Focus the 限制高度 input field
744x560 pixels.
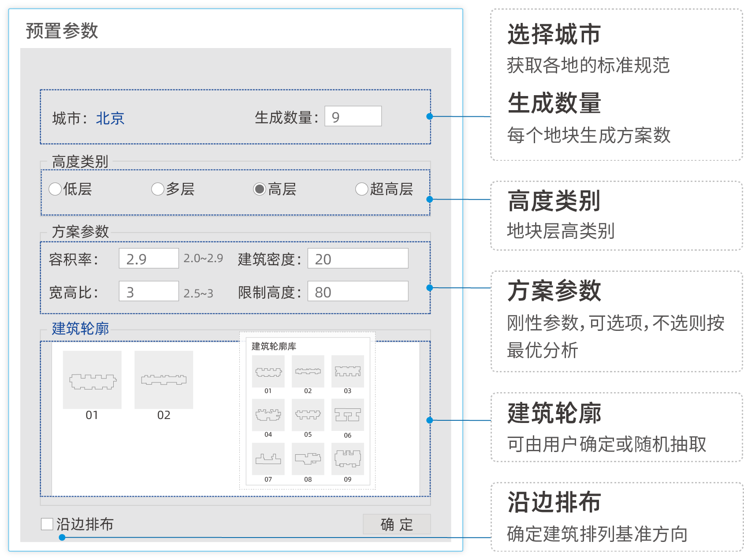click(x=357, y=292)
